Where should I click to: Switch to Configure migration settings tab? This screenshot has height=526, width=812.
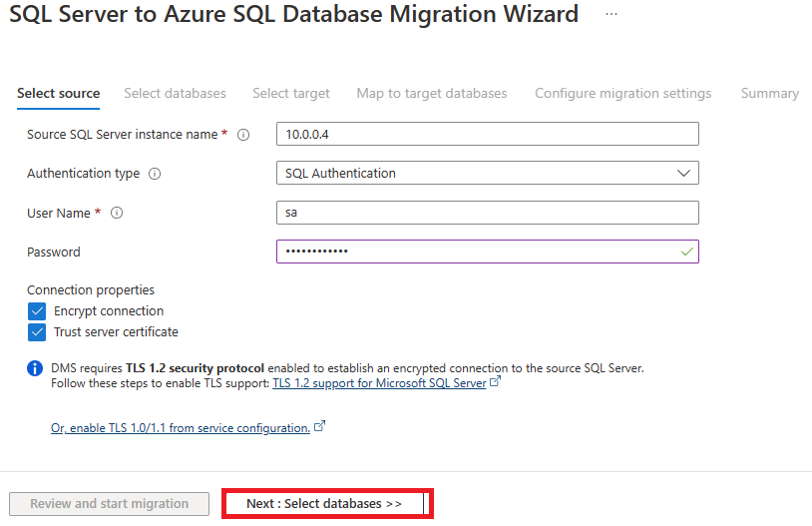click(x=623, y=93)
